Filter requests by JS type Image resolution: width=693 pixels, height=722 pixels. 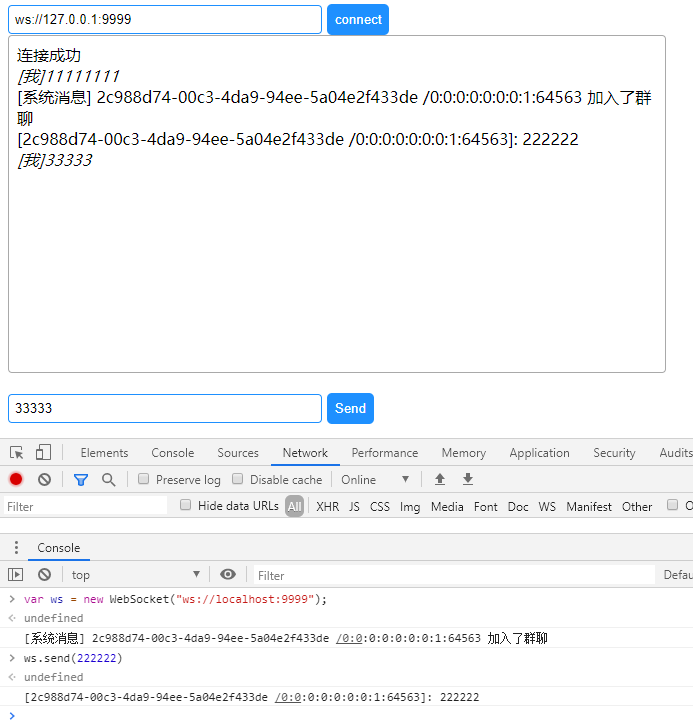tap(354, 507)
